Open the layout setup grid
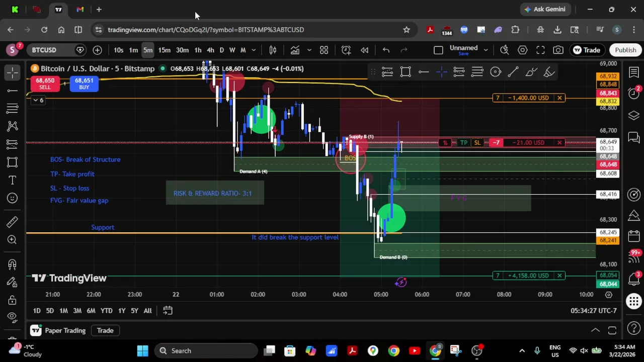644x362 pixels. [324, 50]
